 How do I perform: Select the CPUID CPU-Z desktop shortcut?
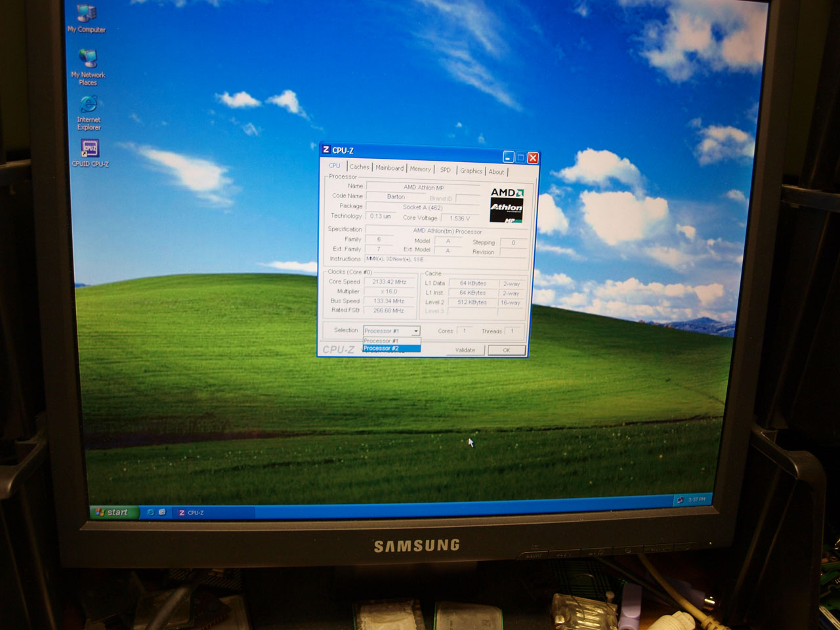click(90, 154)
